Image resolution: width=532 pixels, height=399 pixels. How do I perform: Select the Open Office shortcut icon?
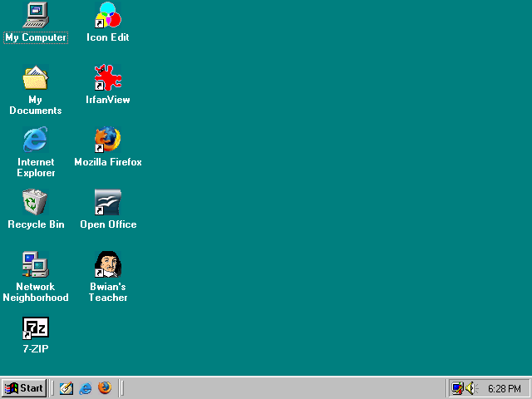tap(108, 202)
